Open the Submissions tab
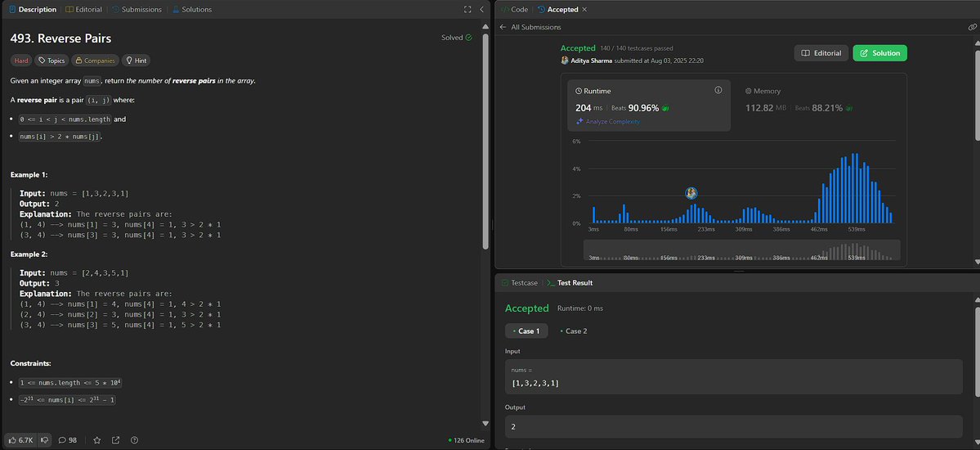This screenshot has width=980, height=450. click(136, 9)
